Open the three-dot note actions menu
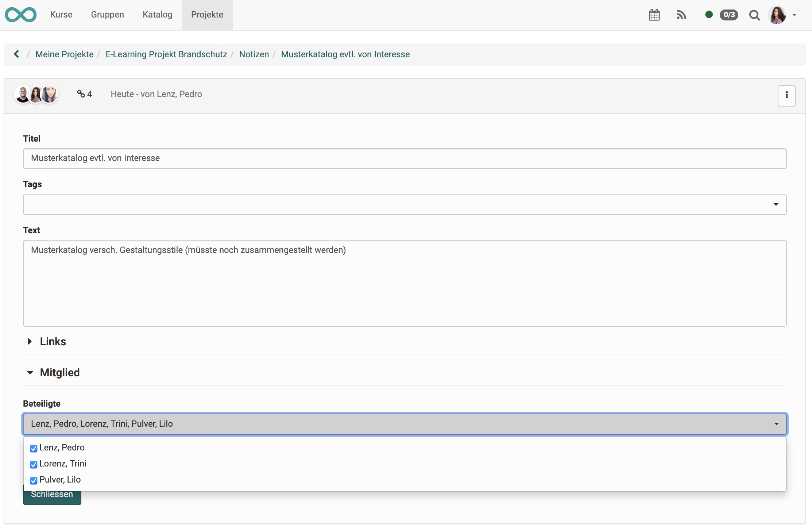This screenshot has height=530, width=812. tap(786, 95)
